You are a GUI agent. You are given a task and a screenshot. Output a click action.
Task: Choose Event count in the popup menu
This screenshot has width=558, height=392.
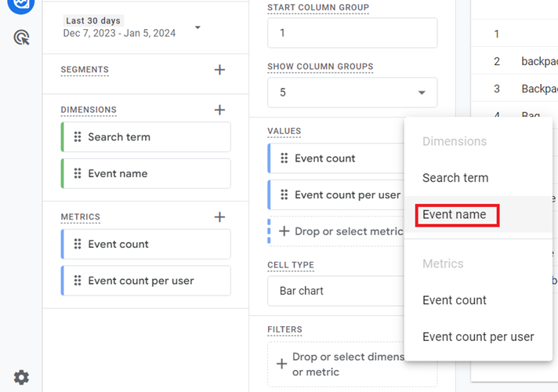(478, 300)
